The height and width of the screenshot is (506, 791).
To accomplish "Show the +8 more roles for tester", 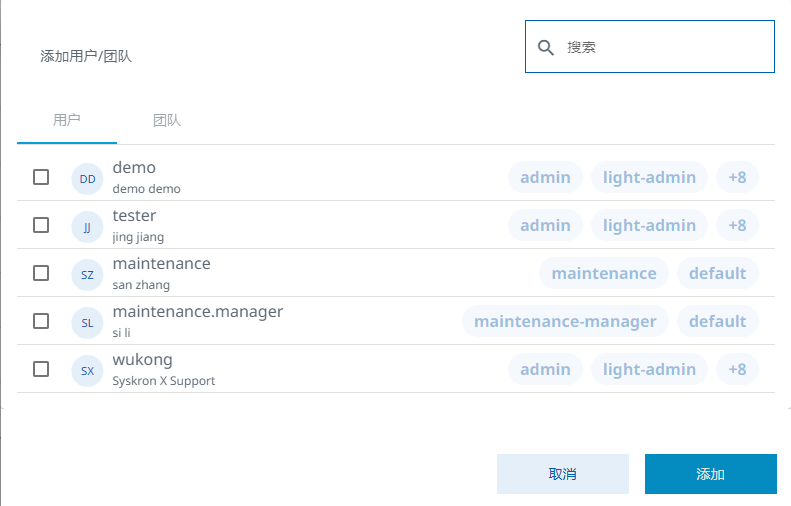I will (737, 225).
